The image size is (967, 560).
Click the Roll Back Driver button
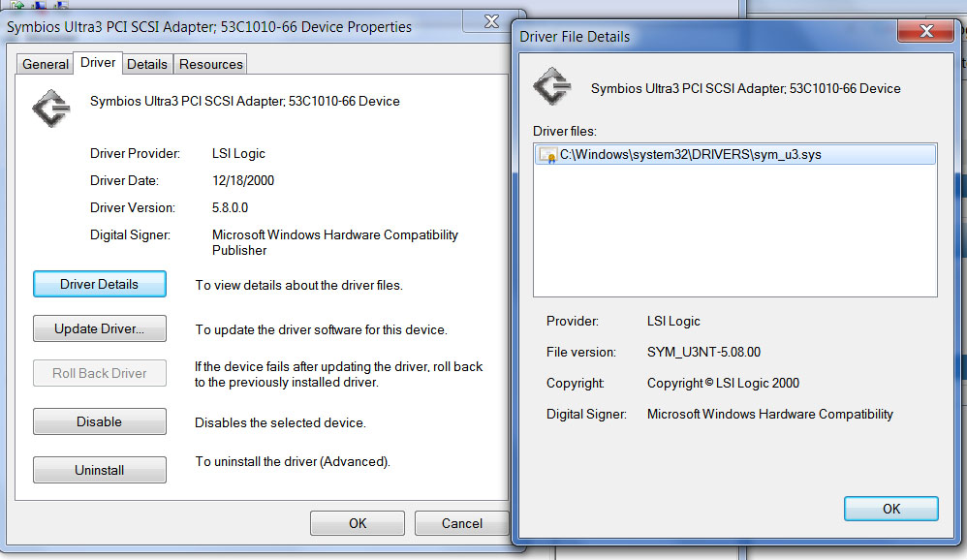coord(99,373)
